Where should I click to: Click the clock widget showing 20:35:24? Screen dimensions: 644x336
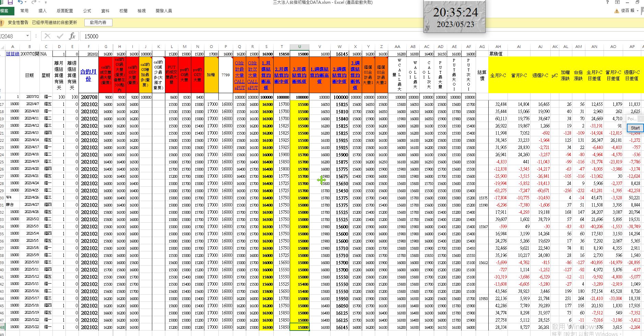click(455, 16)
